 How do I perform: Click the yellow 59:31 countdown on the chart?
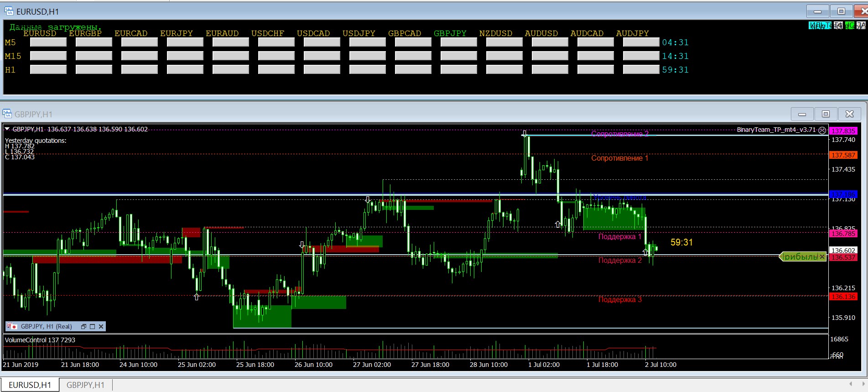681,242
